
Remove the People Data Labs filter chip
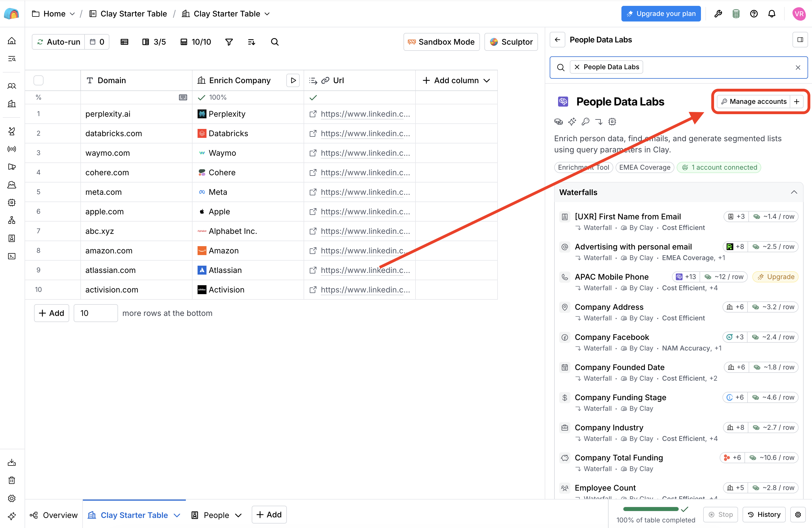[x=577, y=67]
